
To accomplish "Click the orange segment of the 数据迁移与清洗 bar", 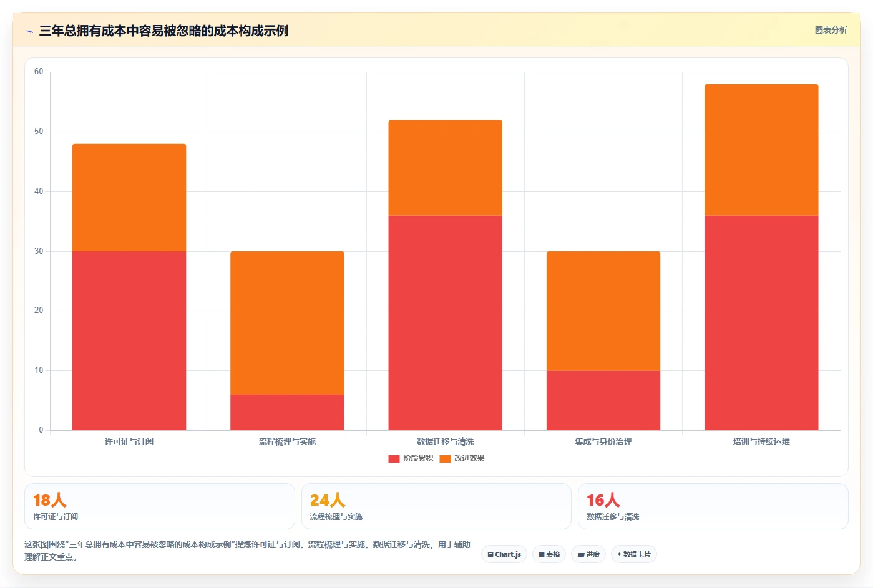I will click(445, 168).
